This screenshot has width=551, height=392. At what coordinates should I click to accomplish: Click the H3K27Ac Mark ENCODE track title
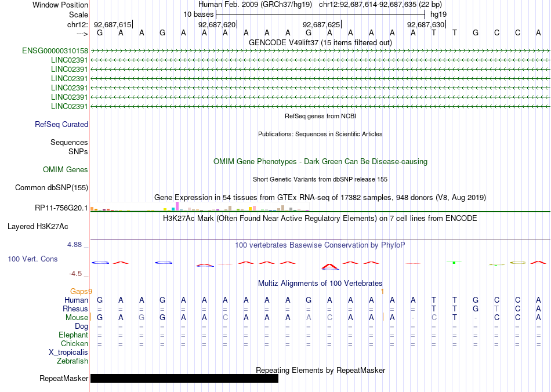[320, 219]
